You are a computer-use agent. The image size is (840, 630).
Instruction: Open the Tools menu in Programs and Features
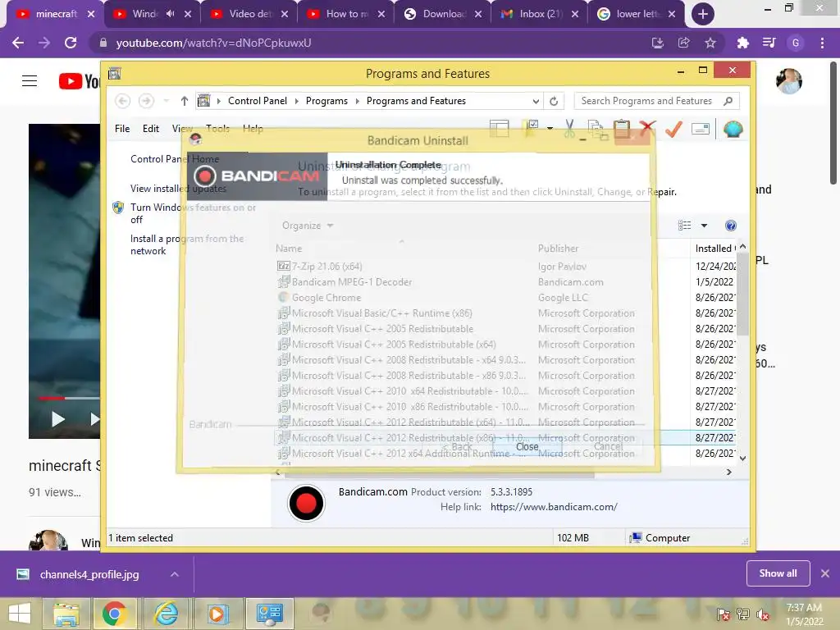(x=217, y=129)
